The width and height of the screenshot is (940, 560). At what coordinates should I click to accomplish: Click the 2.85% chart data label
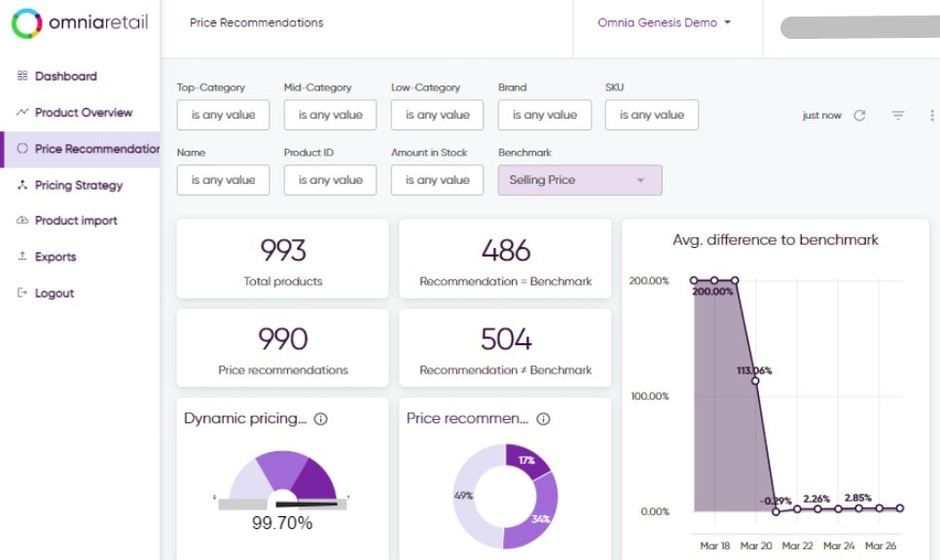pos(858,498)
